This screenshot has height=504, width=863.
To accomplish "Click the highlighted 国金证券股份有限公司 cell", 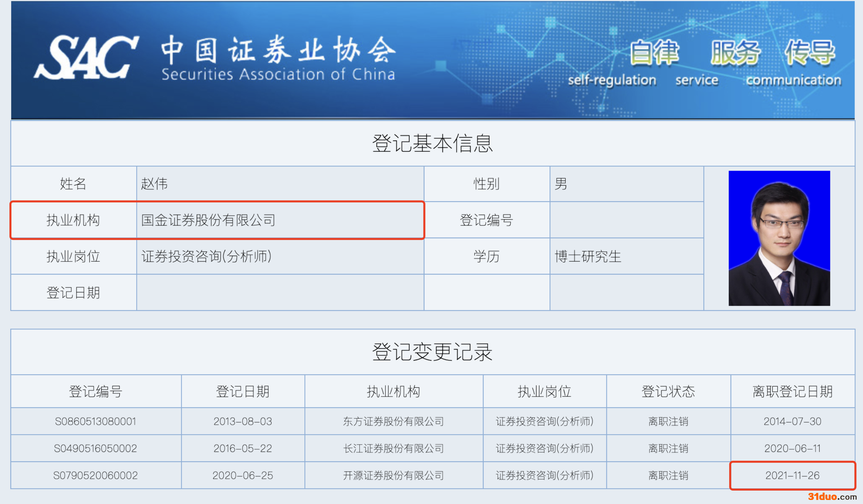I will click(208, 220).
